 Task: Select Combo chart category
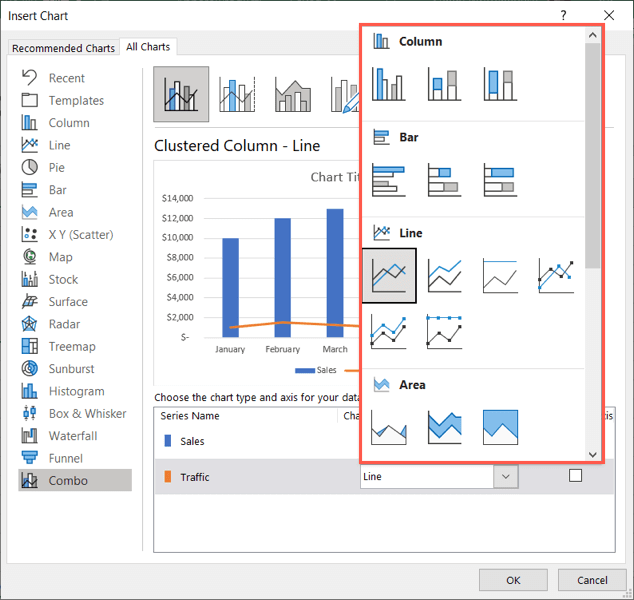tap(75, 480)
